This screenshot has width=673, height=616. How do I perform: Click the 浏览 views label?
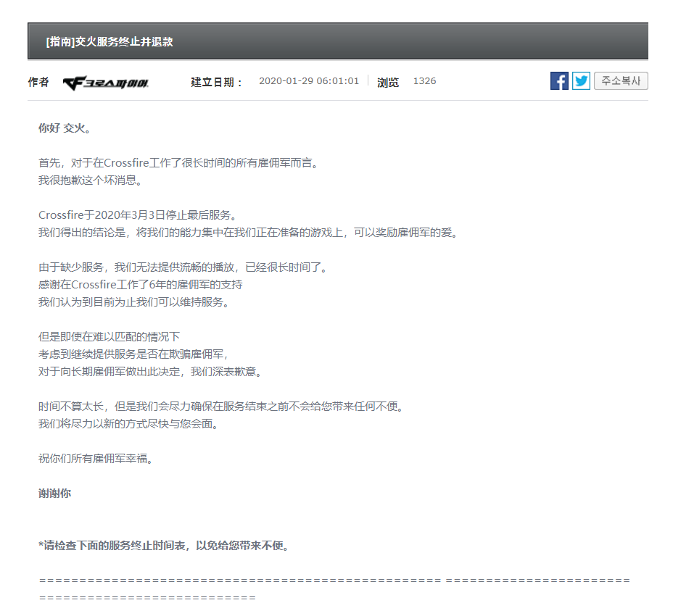pos(388,82)
